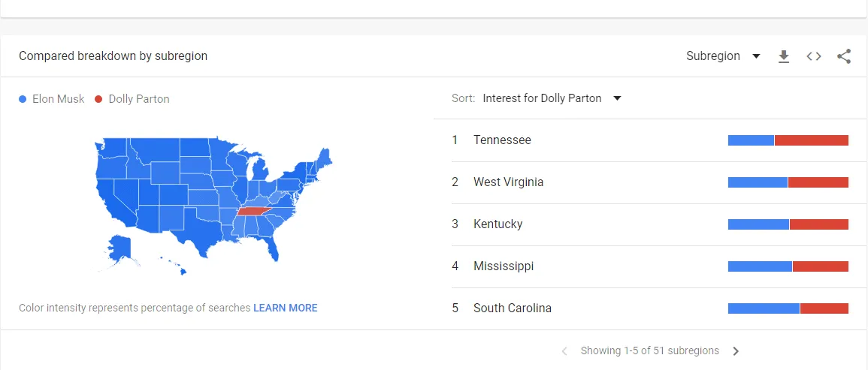The image size is (868, 370).
Task: Select the Kentucky row
Action: click(x=498, y=224)
